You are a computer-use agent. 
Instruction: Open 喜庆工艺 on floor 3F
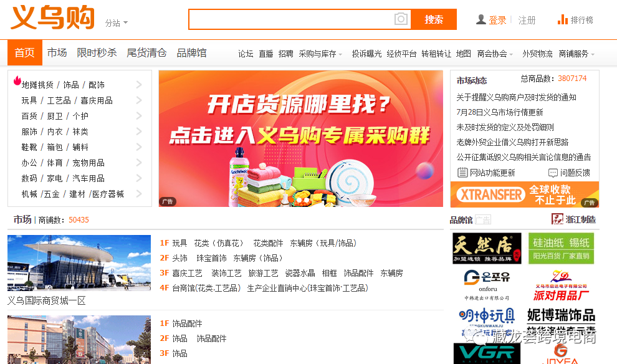(188, 273)
